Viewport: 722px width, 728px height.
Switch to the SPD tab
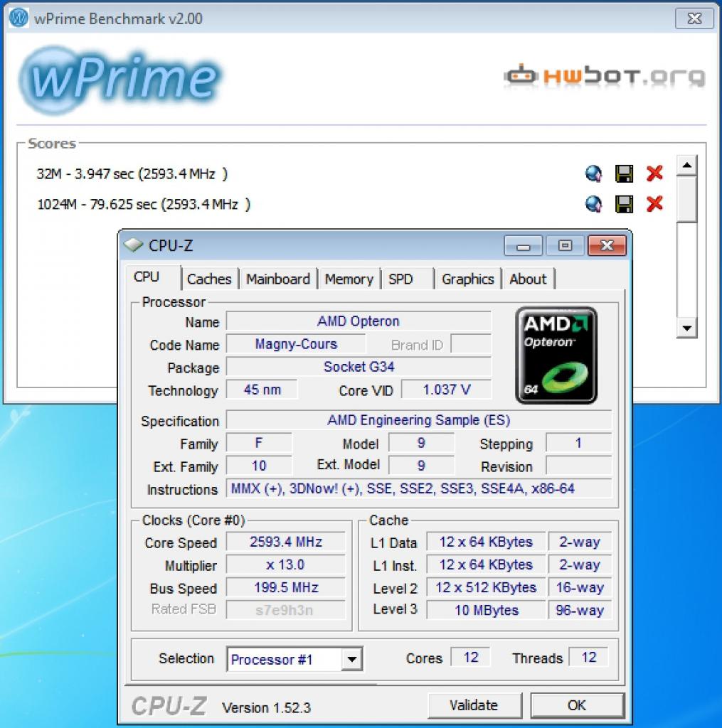[407, 279]
